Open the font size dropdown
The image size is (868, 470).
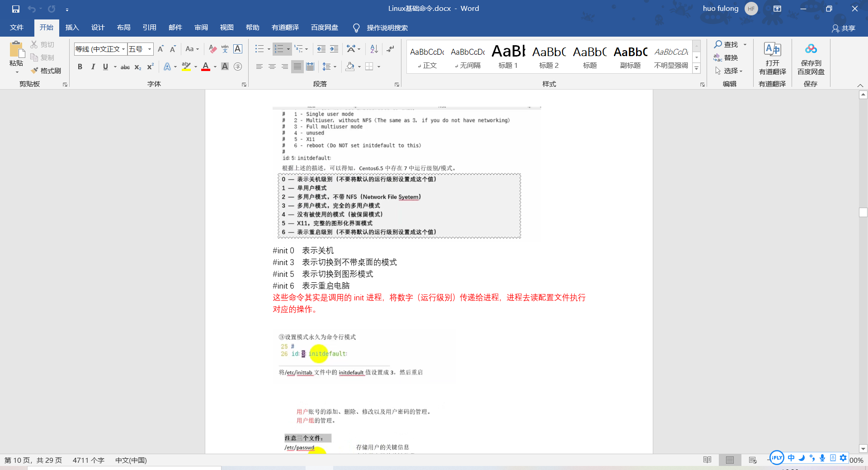[149, 49]
